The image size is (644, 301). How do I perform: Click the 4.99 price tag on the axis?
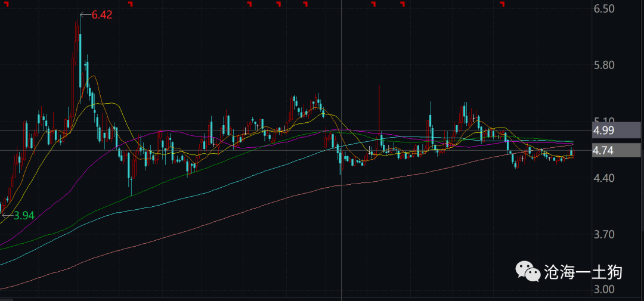603,130
